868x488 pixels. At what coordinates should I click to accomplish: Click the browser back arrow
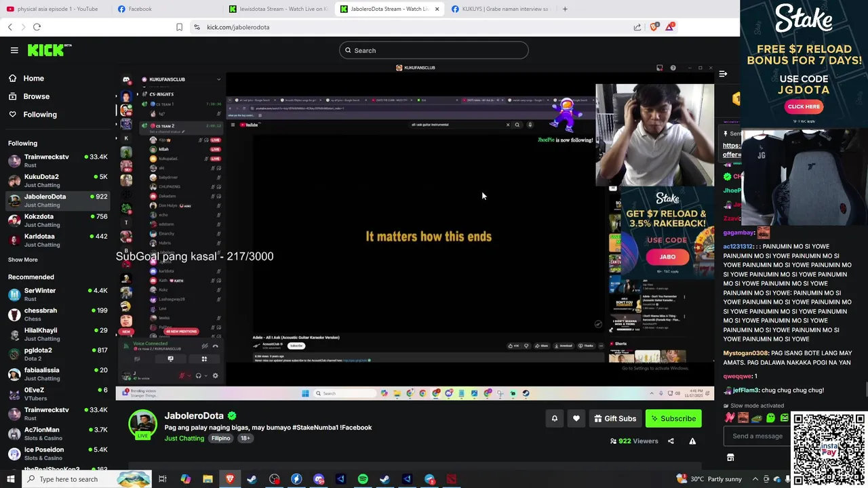pos(9,27)
